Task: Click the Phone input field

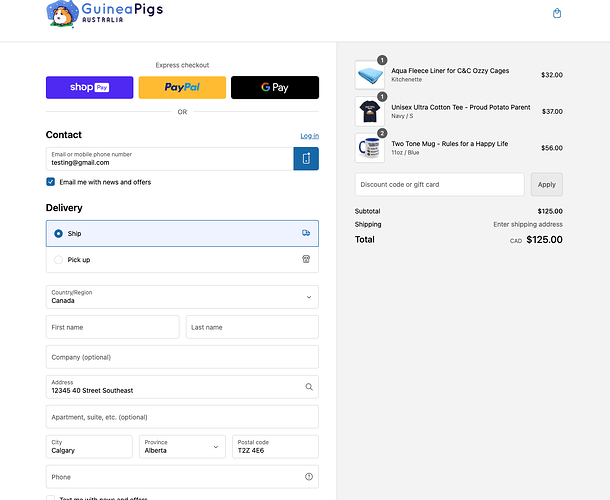Action: (x=182, y=477)
